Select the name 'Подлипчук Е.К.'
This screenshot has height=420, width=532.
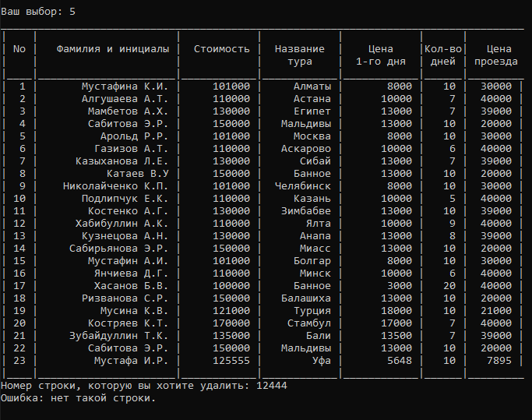click(125, 199)
